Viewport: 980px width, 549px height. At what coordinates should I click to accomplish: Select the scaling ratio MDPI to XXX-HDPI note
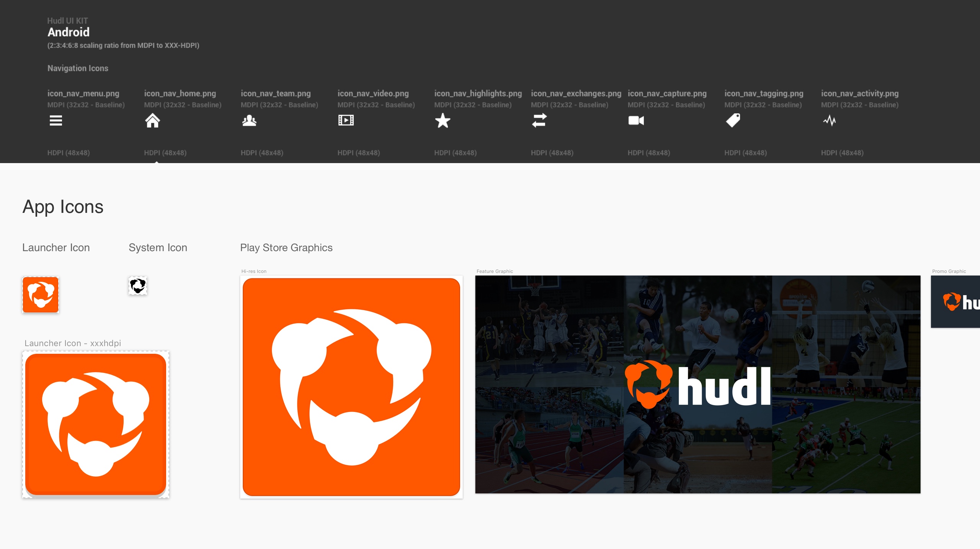pos(123,46)
